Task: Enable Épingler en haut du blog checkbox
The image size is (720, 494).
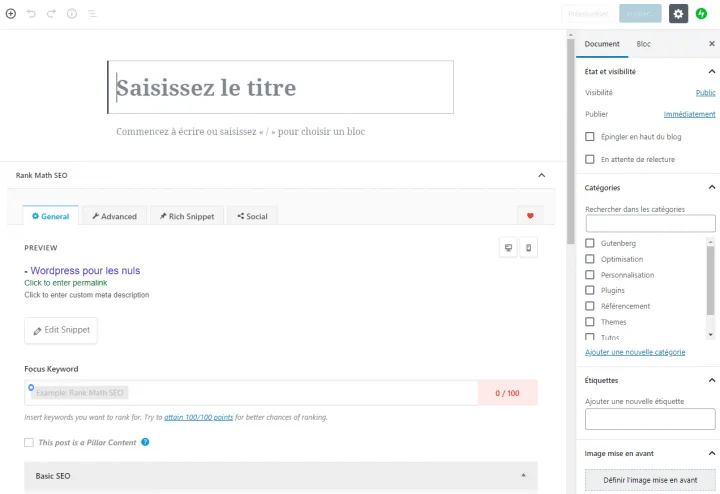Action: tap(590, 136)
